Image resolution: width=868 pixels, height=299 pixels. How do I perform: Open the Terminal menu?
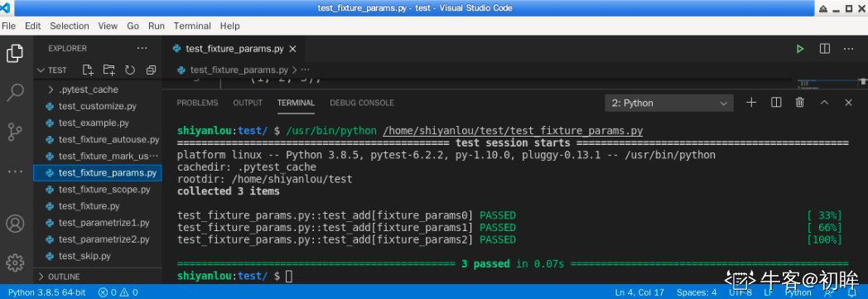[192, 26]
